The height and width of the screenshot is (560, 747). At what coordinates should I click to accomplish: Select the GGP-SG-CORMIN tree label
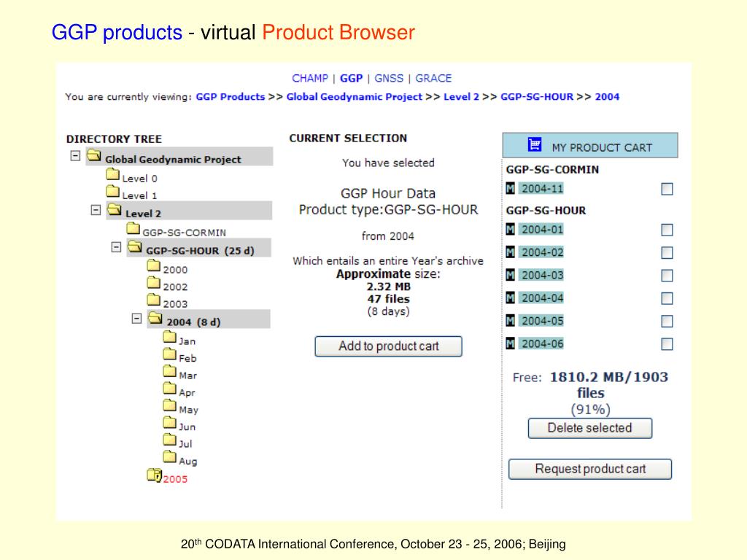coord(185,233)
